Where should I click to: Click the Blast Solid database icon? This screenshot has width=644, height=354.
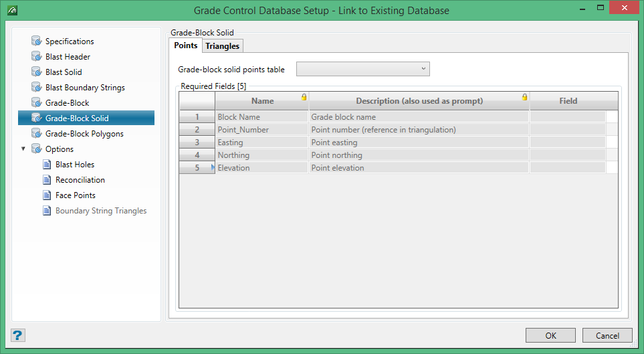(x=36, y=72)
